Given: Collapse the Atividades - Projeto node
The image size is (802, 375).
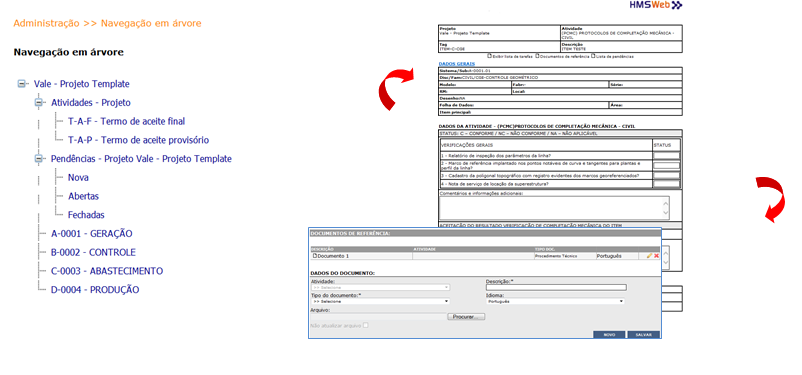Looking at the screenshot, I should (x=38, y=103).
